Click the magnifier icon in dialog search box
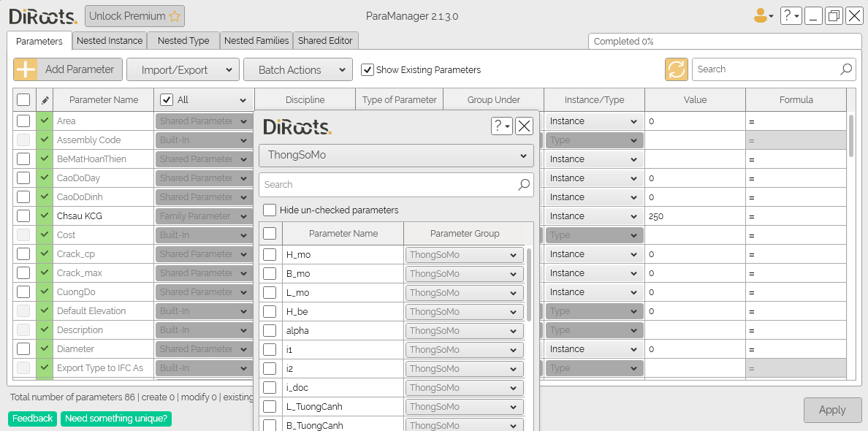868x431 pixels. pyautogui.click(x=524, y=185)
